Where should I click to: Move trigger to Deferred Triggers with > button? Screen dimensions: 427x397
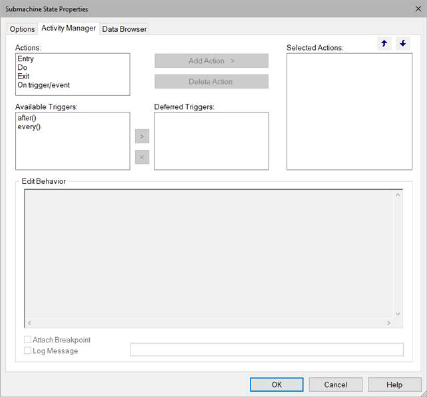click(142, 136)
